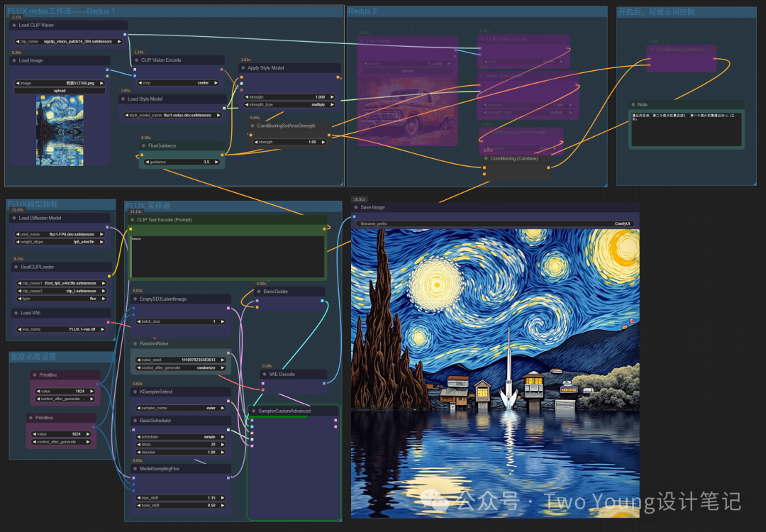Open the crop combo set to center
766x532 pixels.
(178, 83)
